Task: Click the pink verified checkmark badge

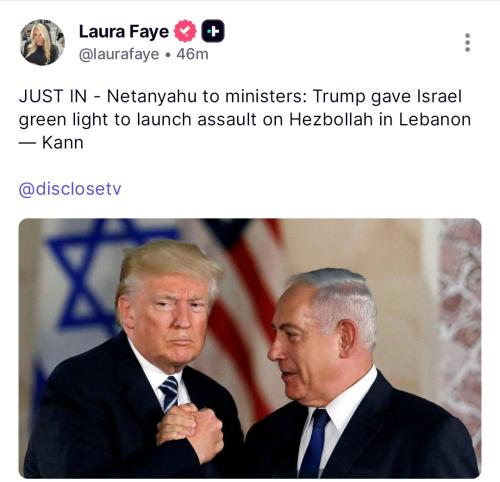Action: (185, 31)
